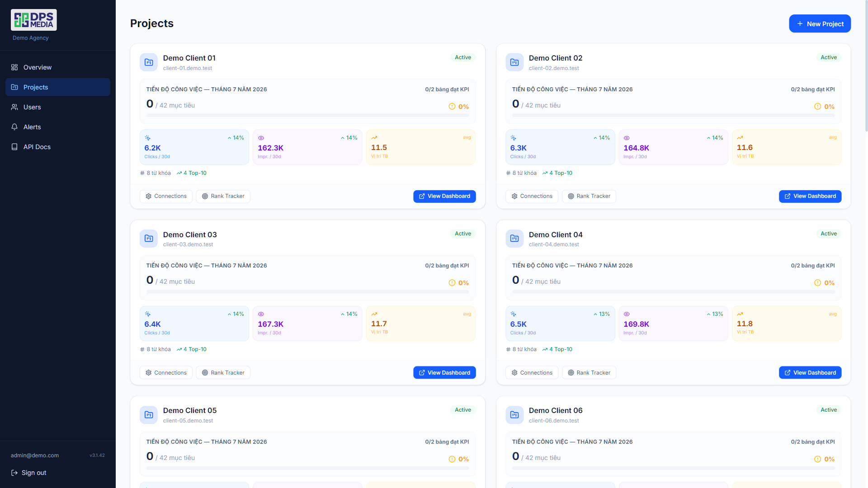The width and height of the screenshot is (868, 488).
Task: Click Demo Client 06 project icon
Action: click(x=514, y=415)
